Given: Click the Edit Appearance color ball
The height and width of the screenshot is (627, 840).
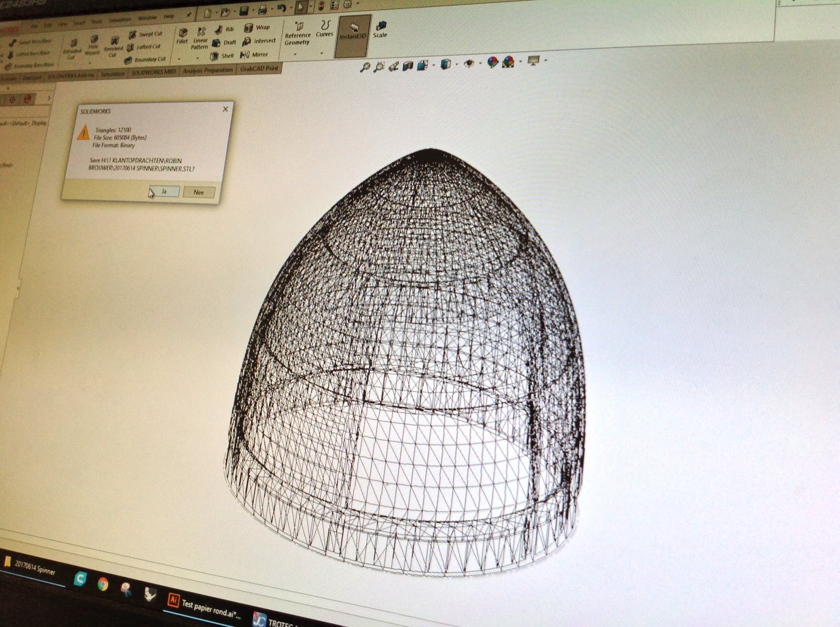Looking at the screenshot, I should pyautogui.click(x=492, y=62).
